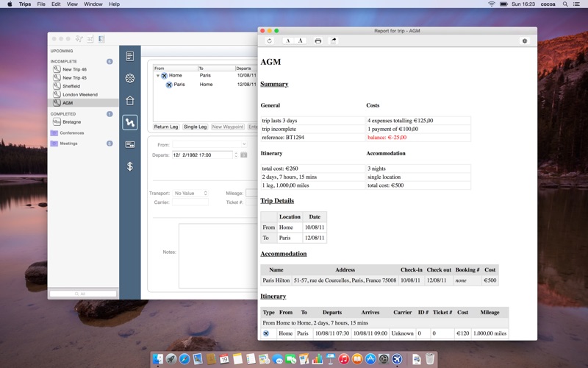Open the report settings gear

(525, 40)
